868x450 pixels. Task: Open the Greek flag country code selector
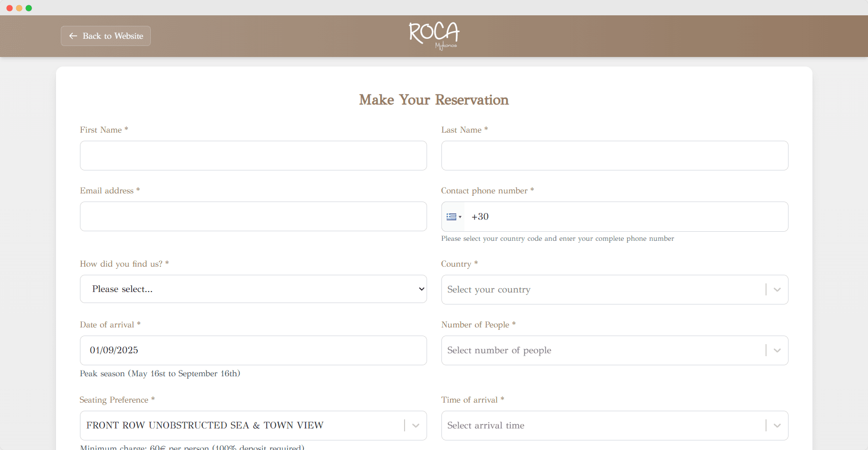(453, 217)
